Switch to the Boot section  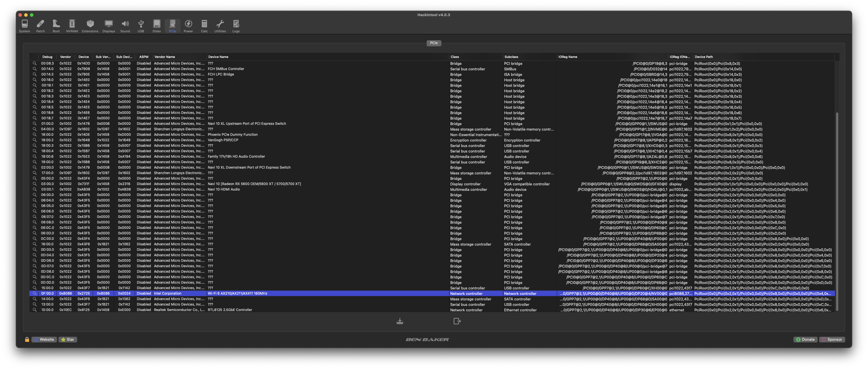(x=56, y=26)
